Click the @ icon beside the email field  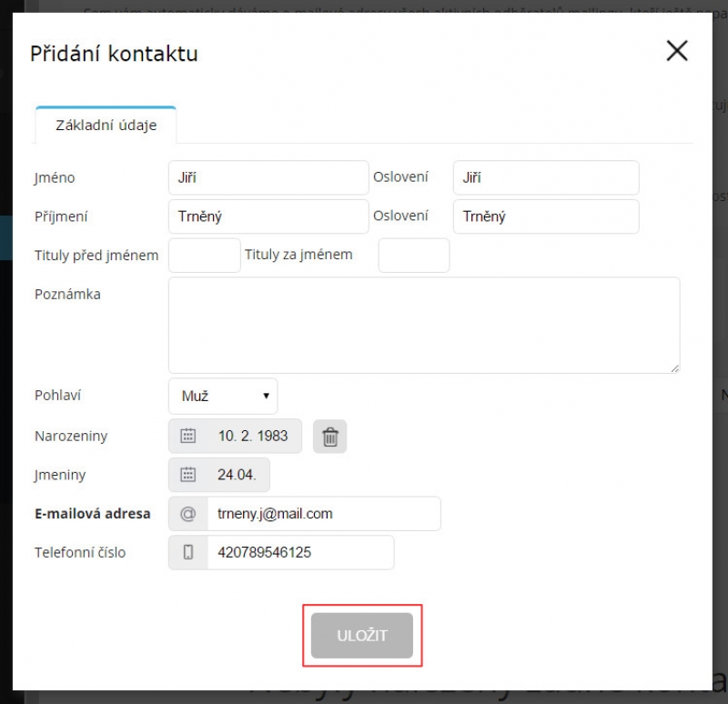click(x=188, y=514)
